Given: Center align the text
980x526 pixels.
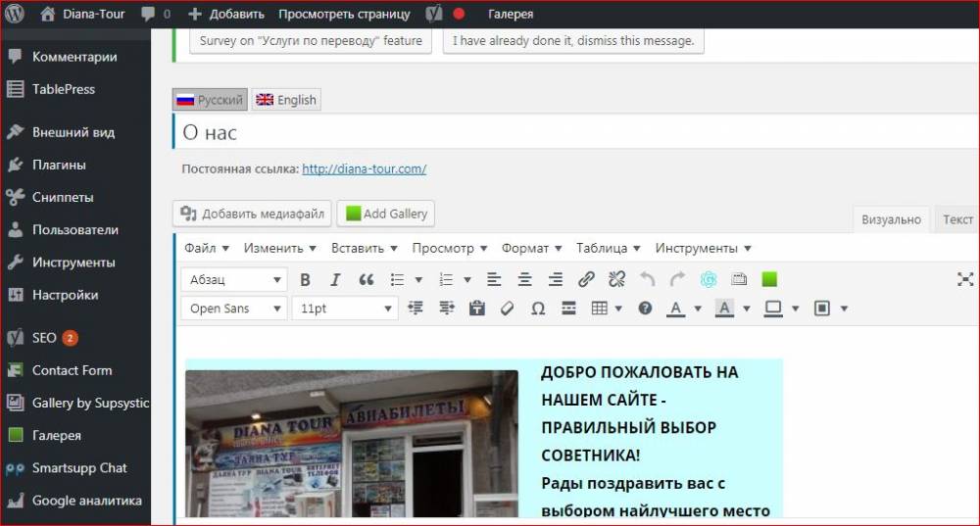Looking at the screenshot, I should point(524,279).
